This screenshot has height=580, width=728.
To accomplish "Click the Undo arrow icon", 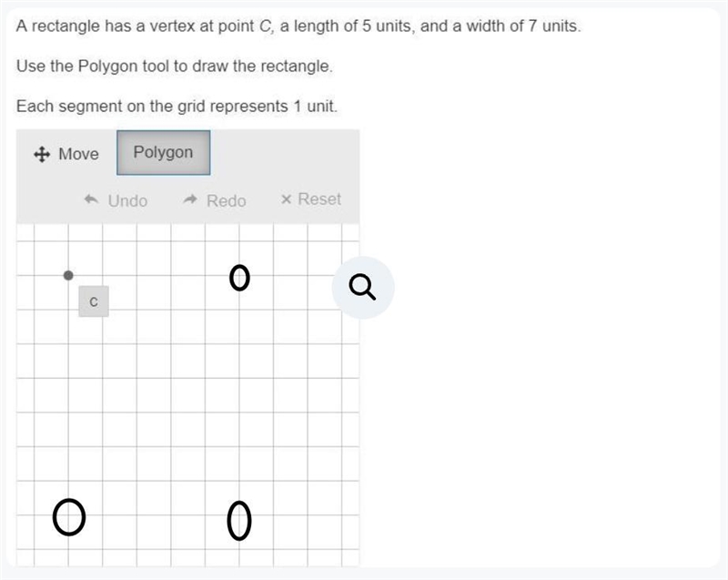I will 91,199.
